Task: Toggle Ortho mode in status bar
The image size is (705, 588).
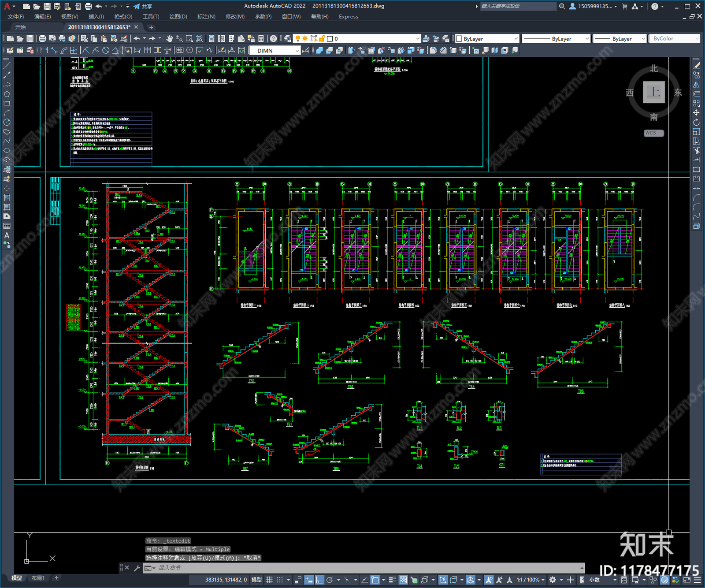Action: click(319, 580)
